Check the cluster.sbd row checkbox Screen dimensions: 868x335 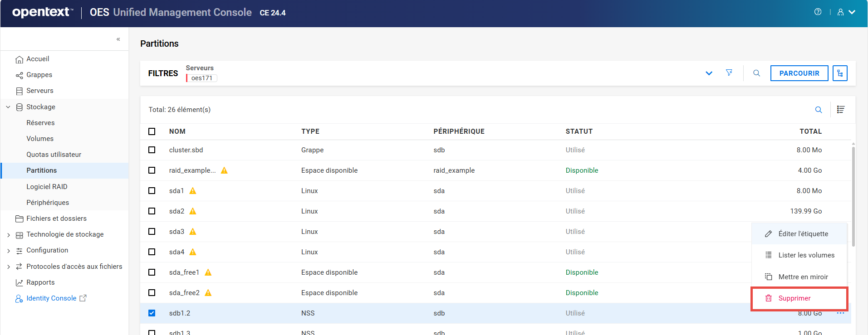pos(152,150)
